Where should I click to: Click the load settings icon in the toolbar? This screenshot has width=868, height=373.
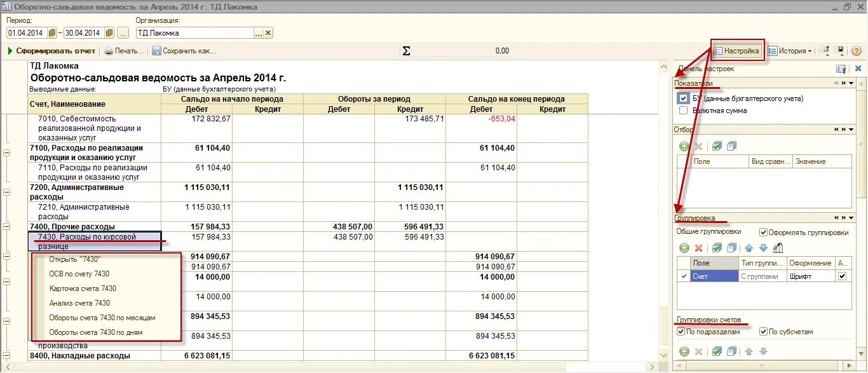tap(824, 51)
